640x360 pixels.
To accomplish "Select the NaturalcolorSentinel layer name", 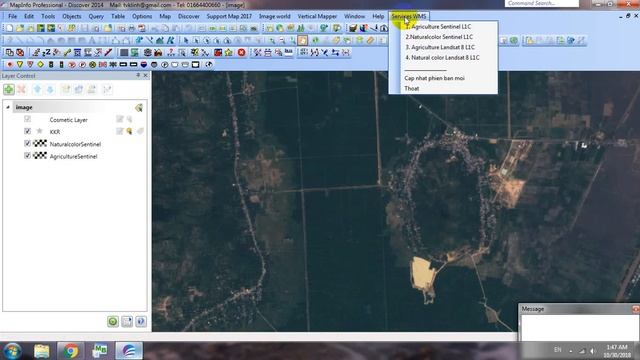I will [75, 144].
